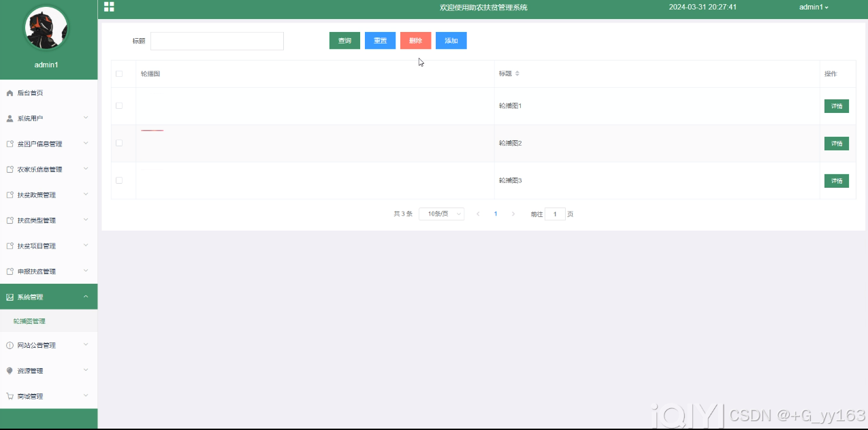Open 详情 for the 轮播图2 row
The width and height of the screenshot is (868, 430).
(x=837, y=144)
